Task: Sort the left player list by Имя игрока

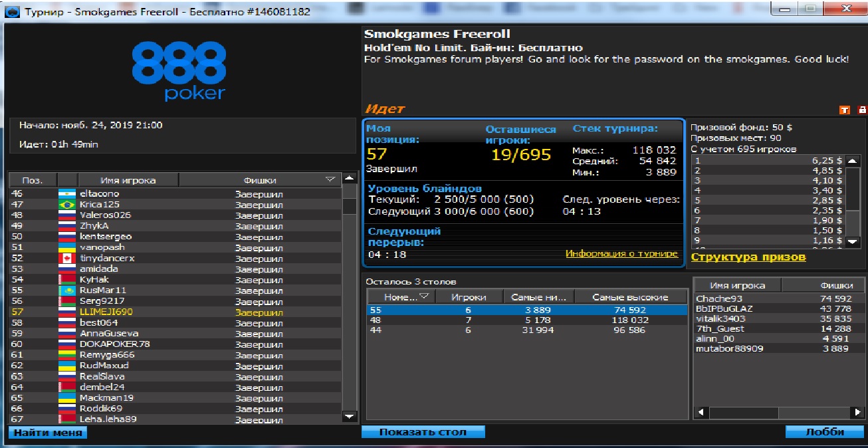Action: coord(128,180)
